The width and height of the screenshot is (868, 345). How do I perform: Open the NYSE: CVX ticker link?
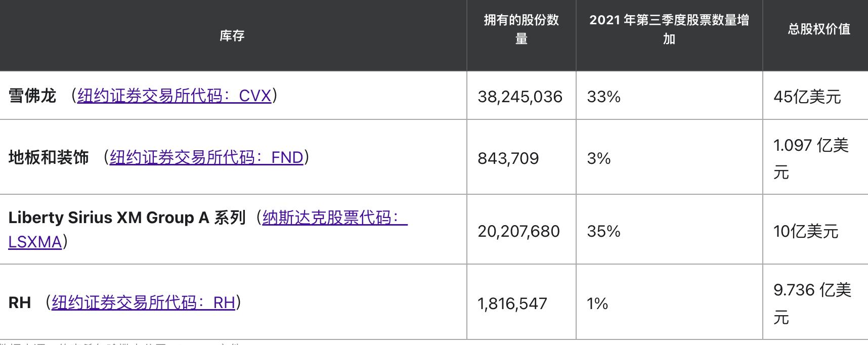[x=175, y=96]
